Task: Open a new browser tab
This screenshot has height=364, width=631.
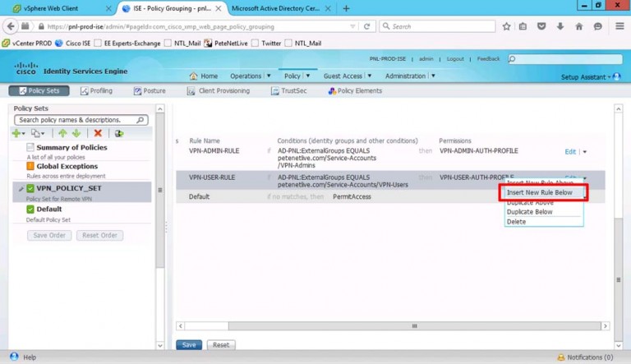Action: tap(346, 8)
